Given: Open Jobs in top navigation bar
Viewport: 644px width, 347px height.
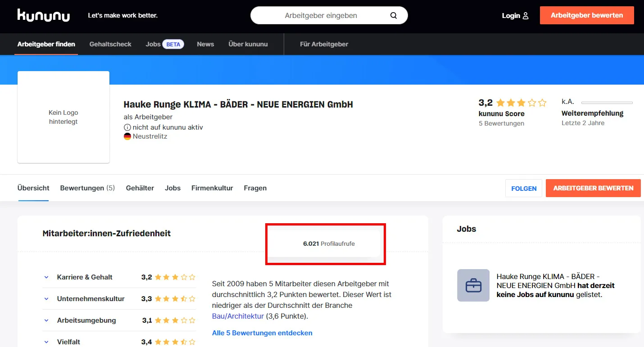Looking at the screenshot, I should pyautogui.click(x=153, y=44).
